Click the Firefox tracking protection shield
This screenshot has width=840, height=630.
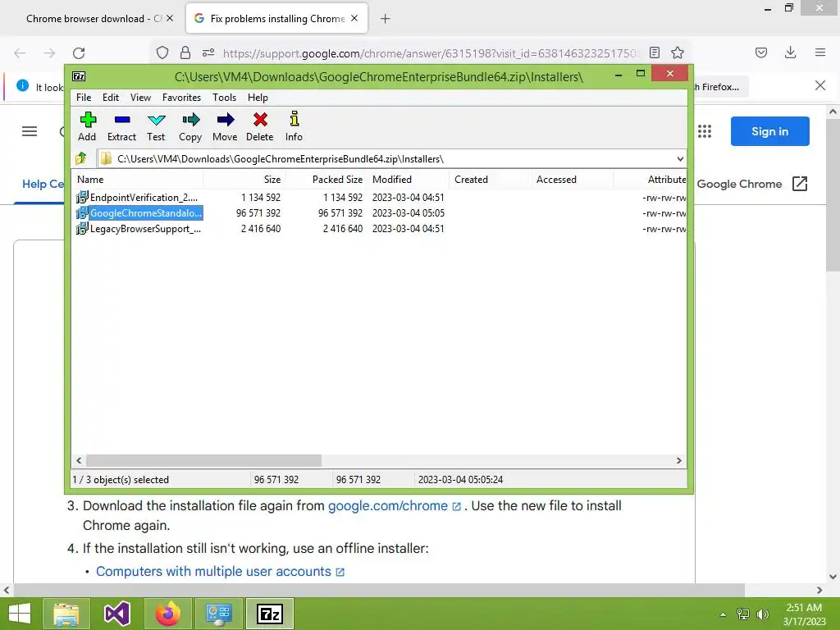162,52
